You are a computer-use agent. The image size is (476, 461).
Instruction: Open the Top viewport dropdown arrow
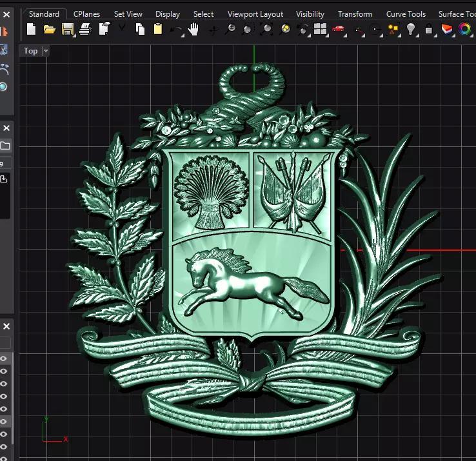pos(45,52)
